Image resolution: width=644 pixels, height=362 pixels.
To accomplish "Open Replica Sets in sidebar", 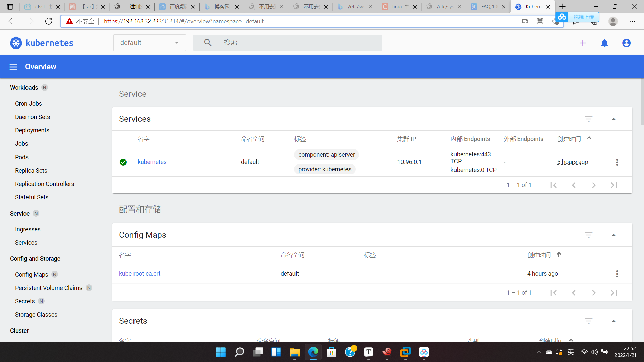I will point(31,171).
